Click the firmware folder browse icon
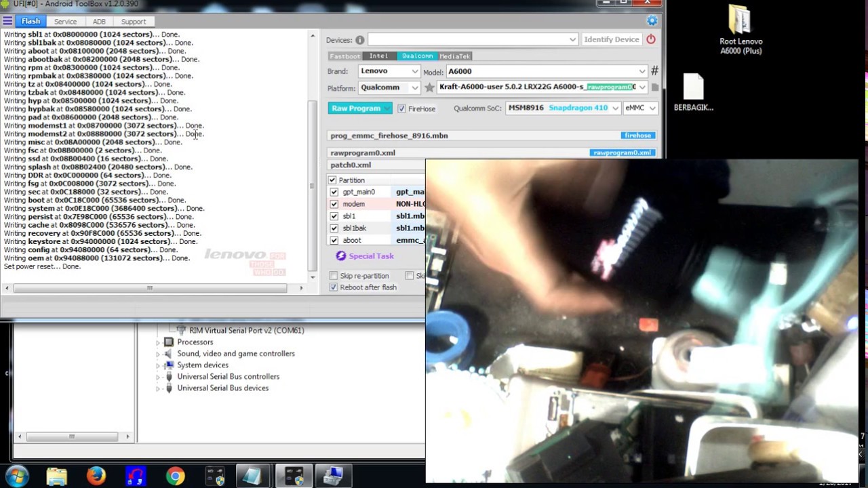 click(655, 87)
